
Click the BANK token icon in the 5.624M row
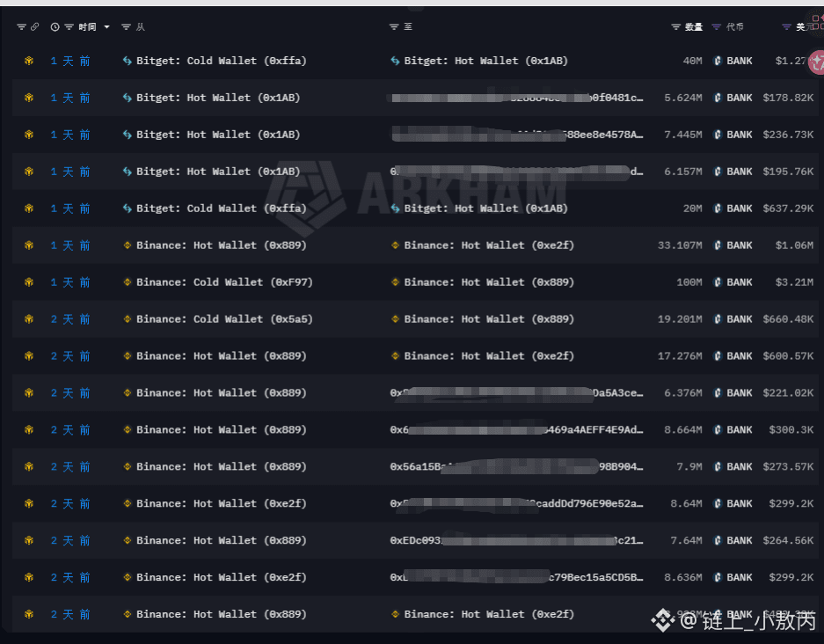click(718, 98)
